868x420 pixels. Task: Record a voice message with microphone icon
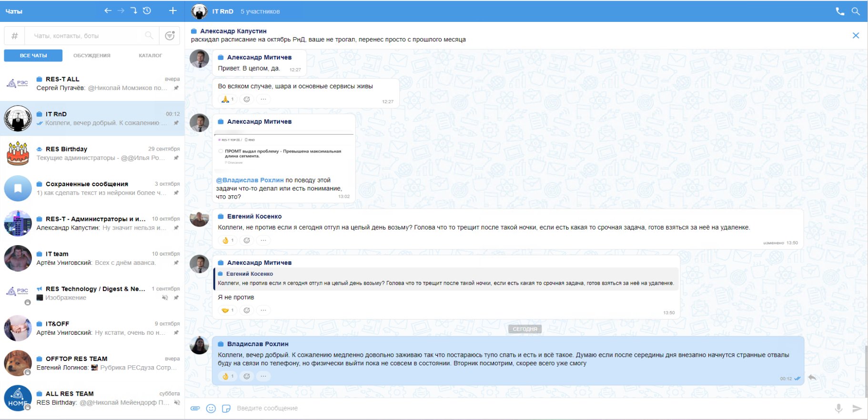[x=838, y=408]
